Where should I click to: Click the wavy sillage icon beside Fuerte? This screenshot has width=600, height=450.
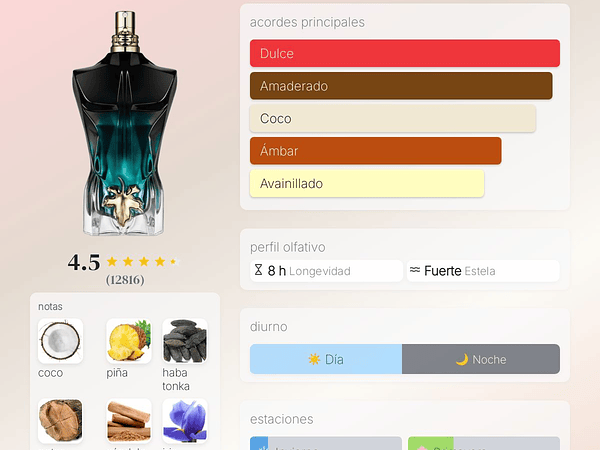point(415,270)
